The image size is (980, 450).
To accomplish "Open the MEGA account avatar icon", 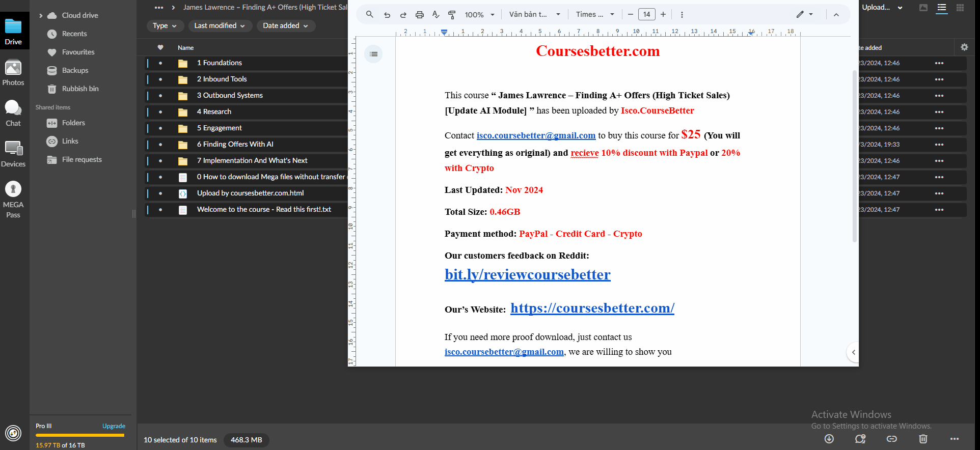I will (x=13, y=433).
